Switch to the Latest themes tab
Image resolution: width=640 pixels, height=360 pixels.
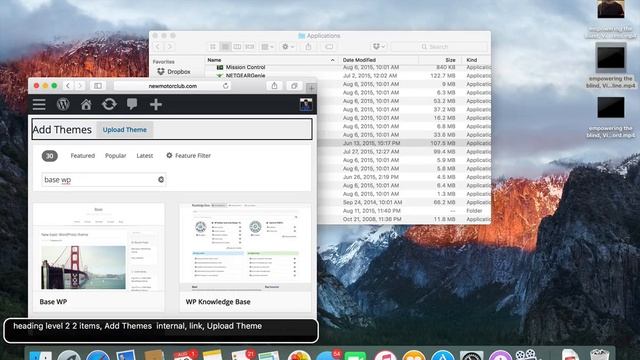(144, 156)
